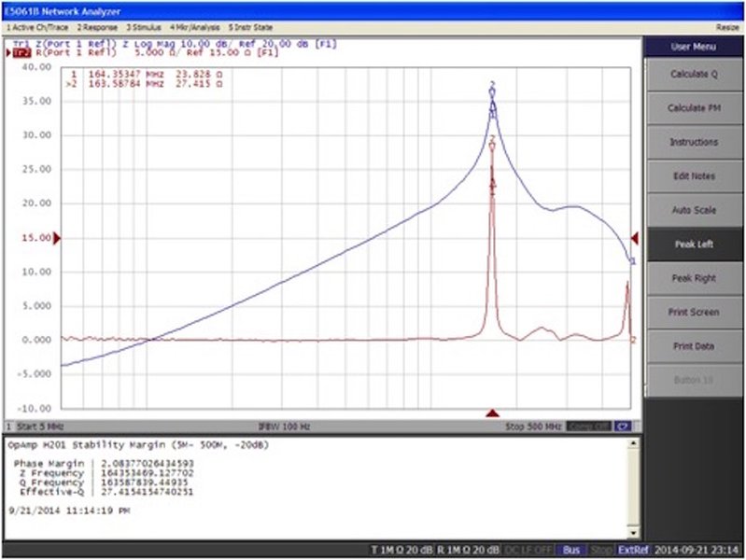Image resolution: width=746 pixels, height=560 pixels.
Task: Click the Q Frequency value in notes
Action: [x=145, y=483]
